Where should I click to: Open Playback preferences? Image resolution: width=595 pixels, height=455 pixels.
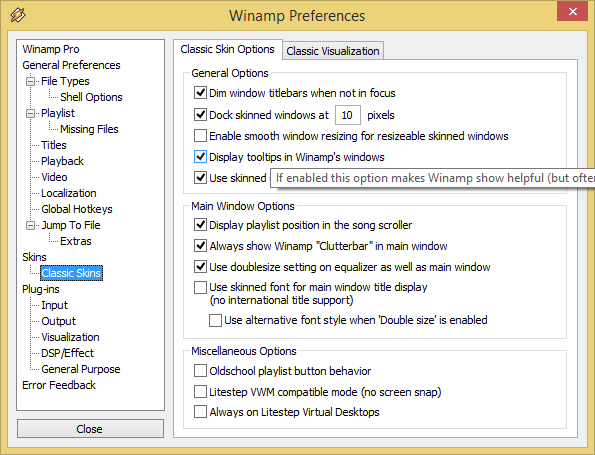click(x=62, y=161)
